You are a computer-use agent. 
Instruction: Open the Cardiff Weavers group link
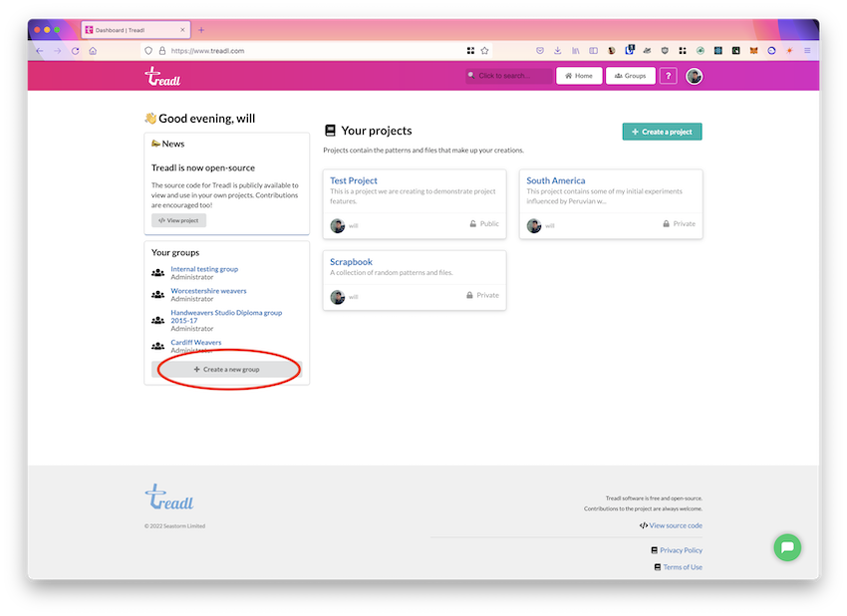click(x=196, y=343)
